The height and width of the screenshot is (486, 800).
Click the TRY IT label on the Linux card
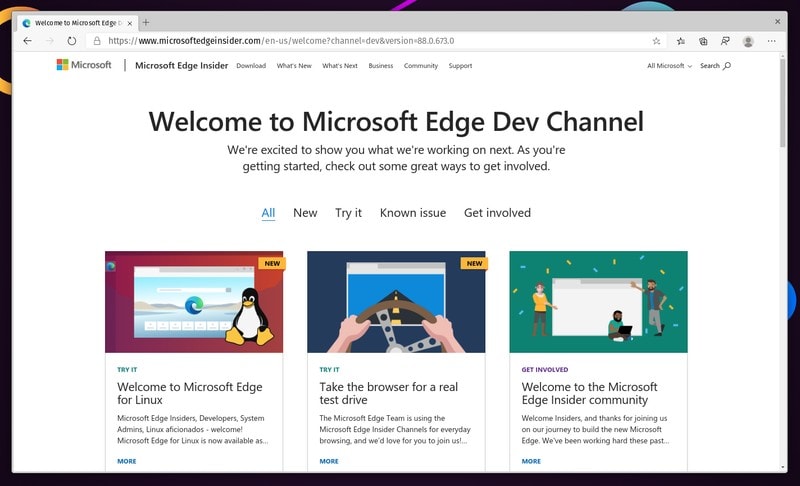(127, 370)
